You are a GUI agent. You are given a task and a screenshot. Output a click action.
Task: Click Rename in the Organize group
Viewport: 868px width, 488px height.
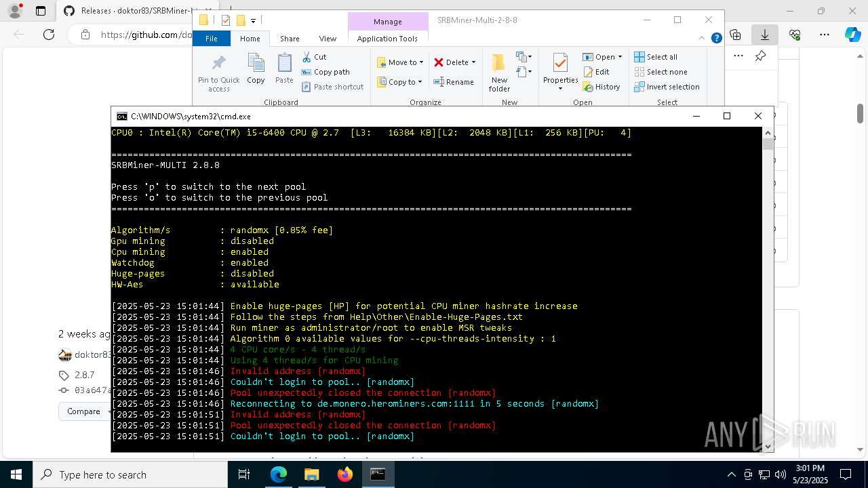coord(454,82)
